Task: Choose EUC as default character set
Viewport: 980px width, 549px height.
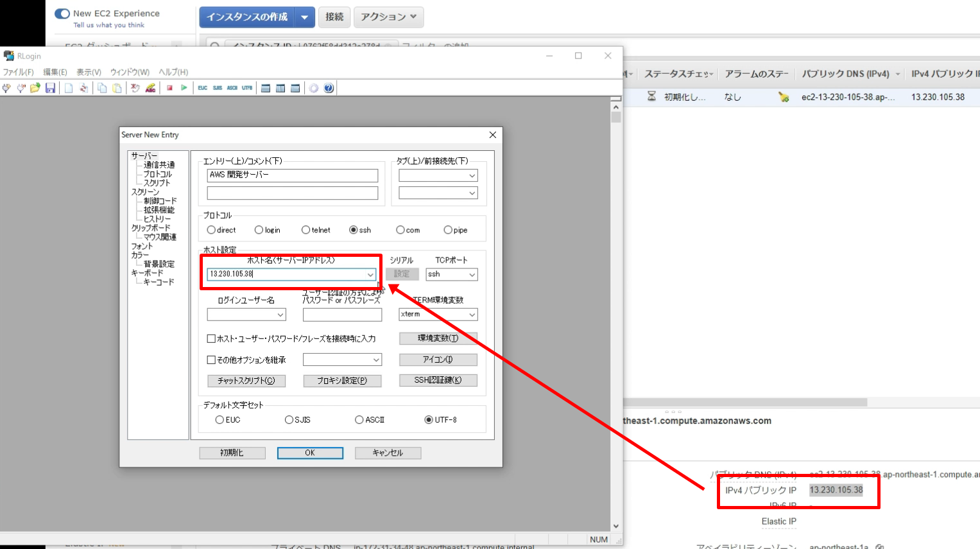Action: 220,420
